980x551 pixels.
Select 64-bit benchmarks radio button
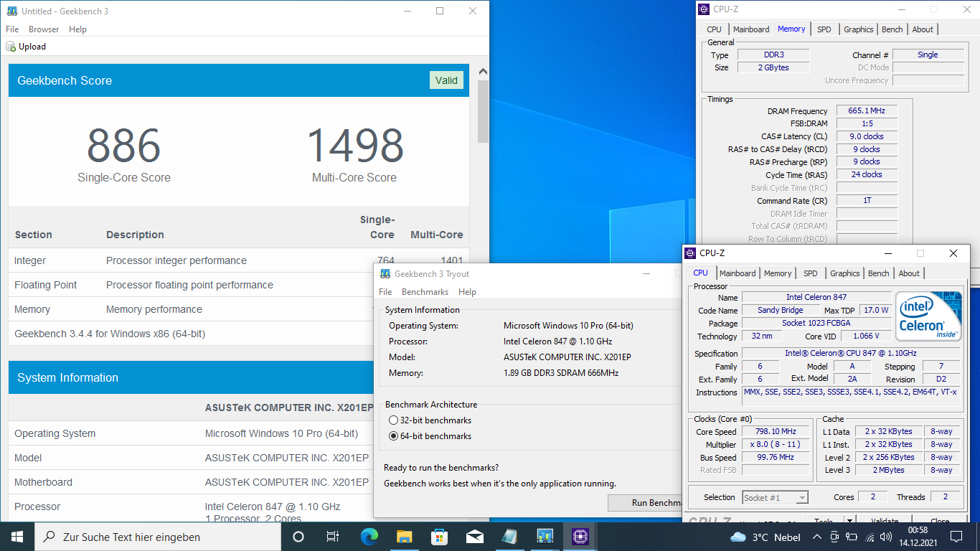pyautogui.click(x=392, y=436)
